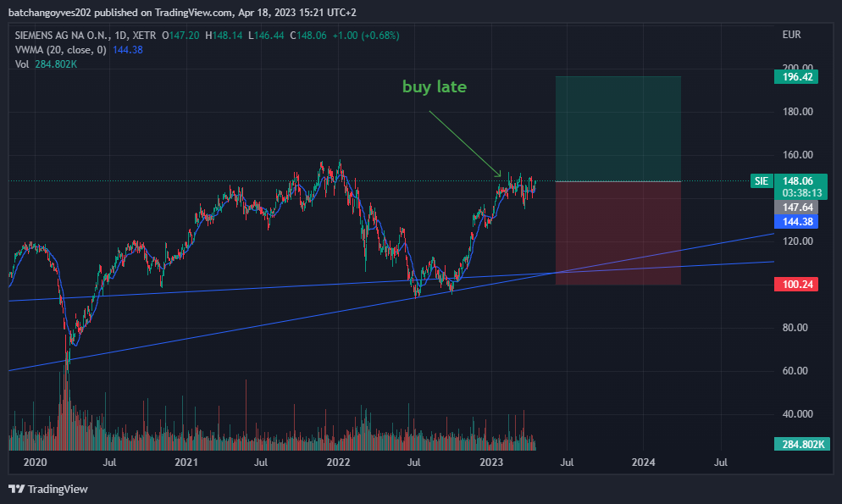Viewport: 842px width, 504px height.
Task: Click the 03:38:13 countdown timer label
Action: coord(801,192)
